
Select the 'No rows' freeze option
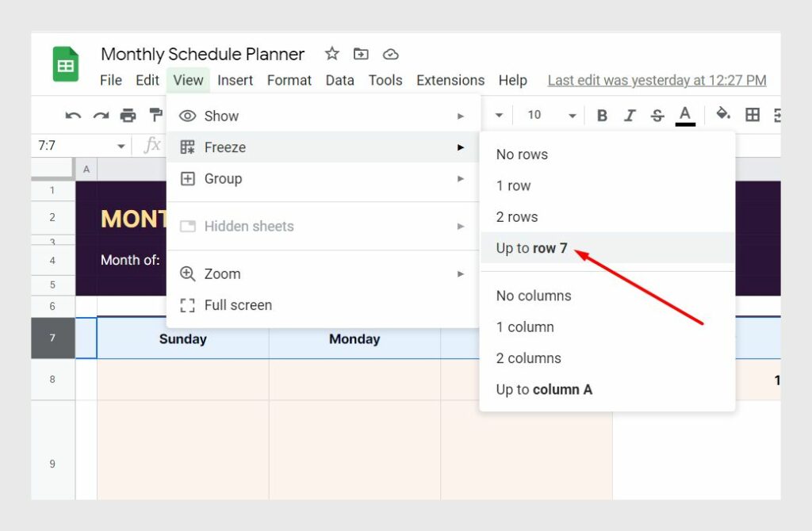(522, 155)
